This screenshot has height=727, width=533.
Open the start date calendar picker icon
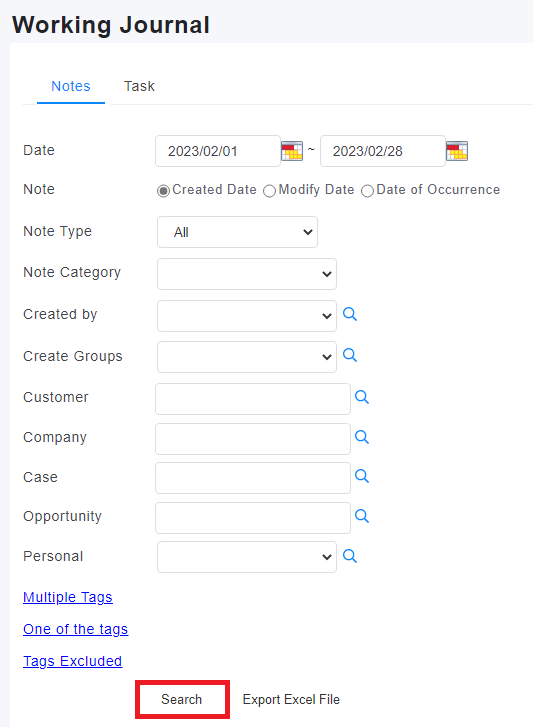292,151
